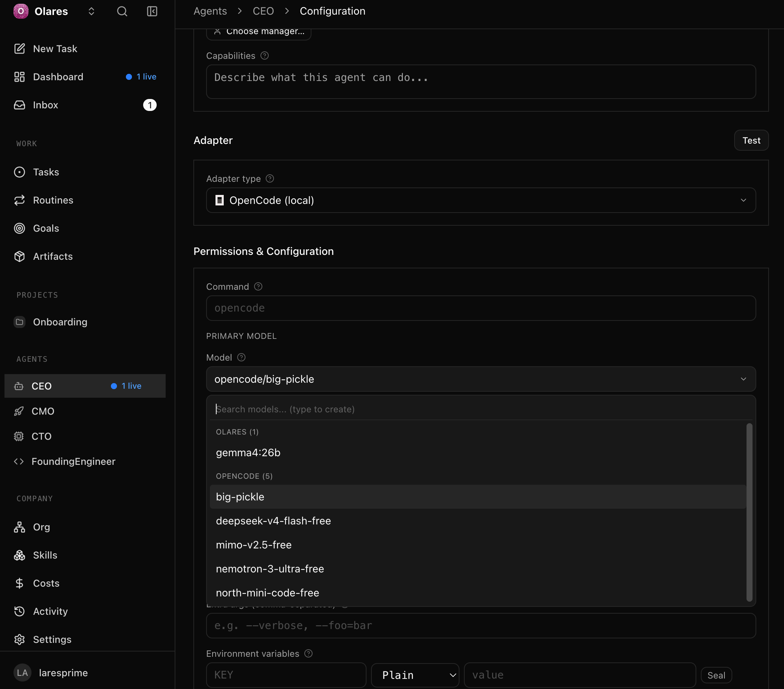Select the CEO agent
Image resolution: width=784 pixels, height=689 pixels.
(x=85, y=386)
